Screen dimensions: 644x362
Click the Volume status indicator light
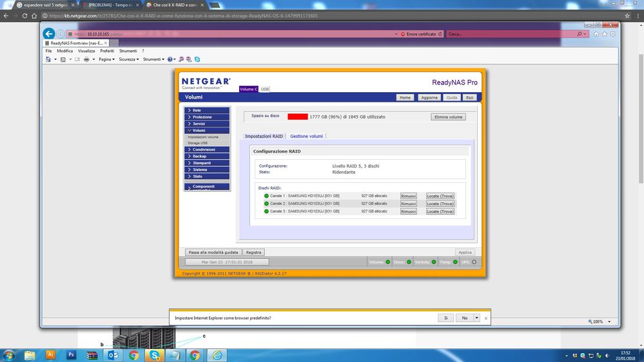pyautogui.click(x=387, y=262)
